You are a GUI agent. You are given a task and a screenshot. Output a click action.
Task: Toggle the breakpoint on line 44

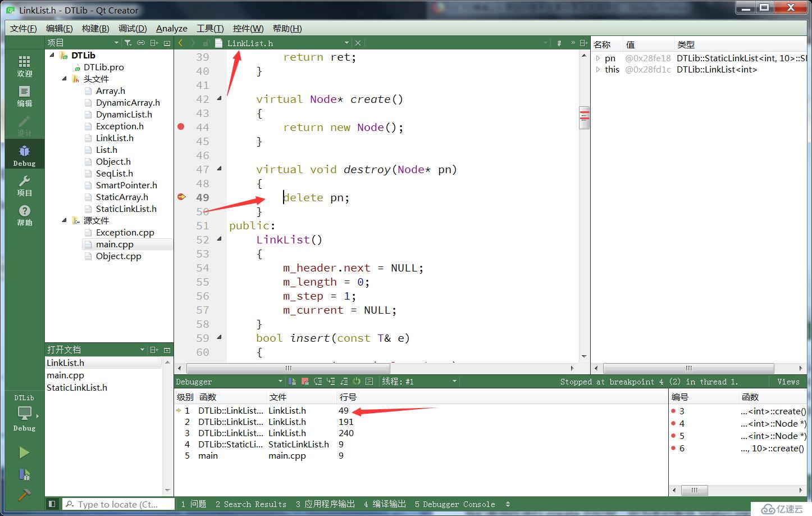[181, 126]
